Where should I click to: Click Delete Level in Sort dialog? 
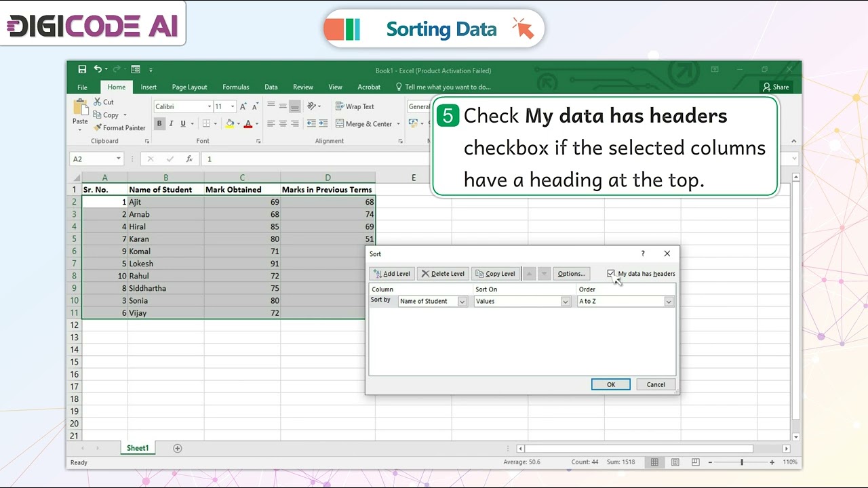pos(443,274)
